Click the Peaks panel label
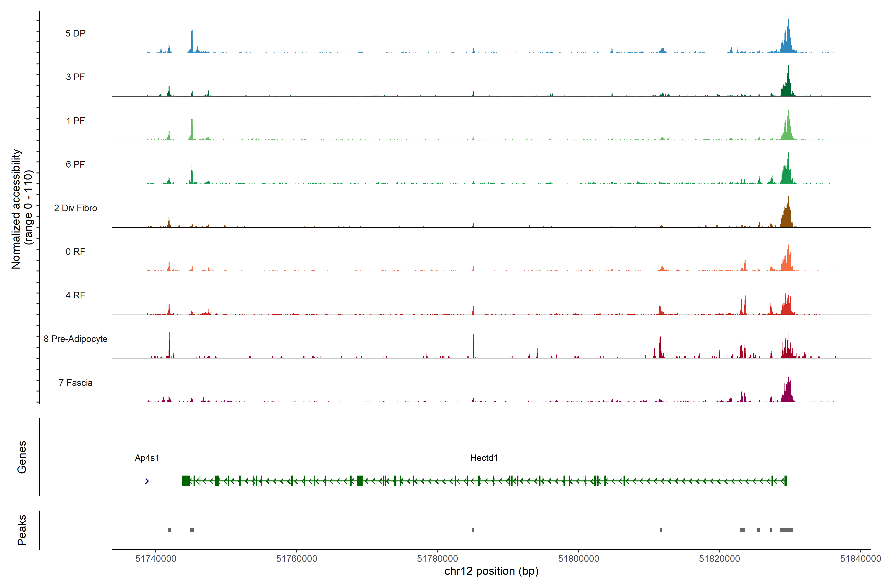 coord(22,530)
